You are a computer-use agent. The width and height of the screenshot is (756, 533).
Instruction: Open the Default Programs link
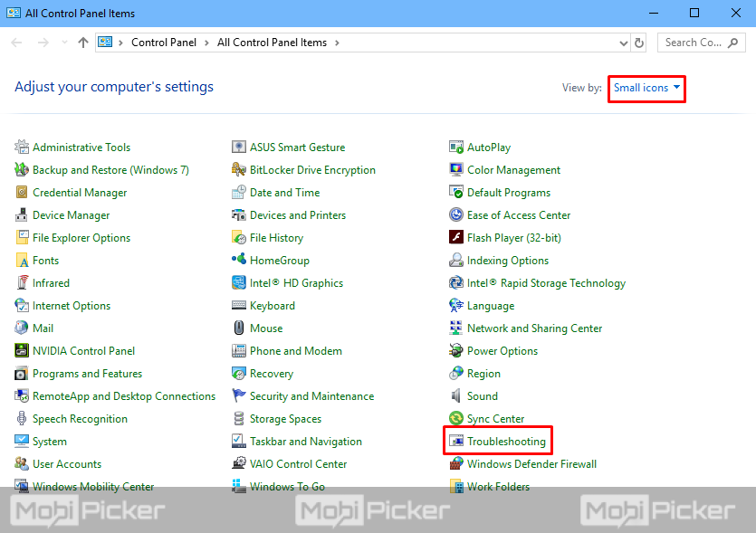pos(509,192)
